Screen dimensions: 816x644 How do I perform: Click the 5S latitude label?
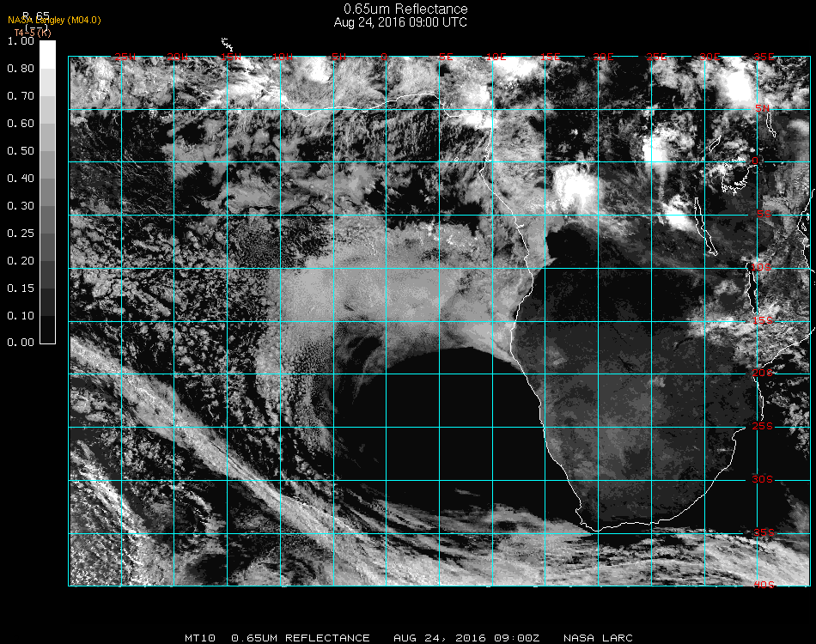tap(764, 215)
